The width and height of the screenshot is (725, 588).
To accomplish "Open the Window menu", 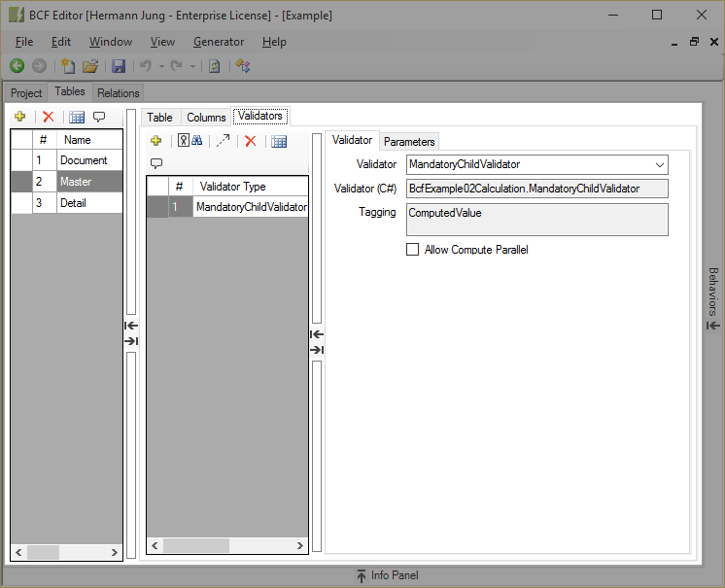I will pyautogui.click(x=111, y=42).
